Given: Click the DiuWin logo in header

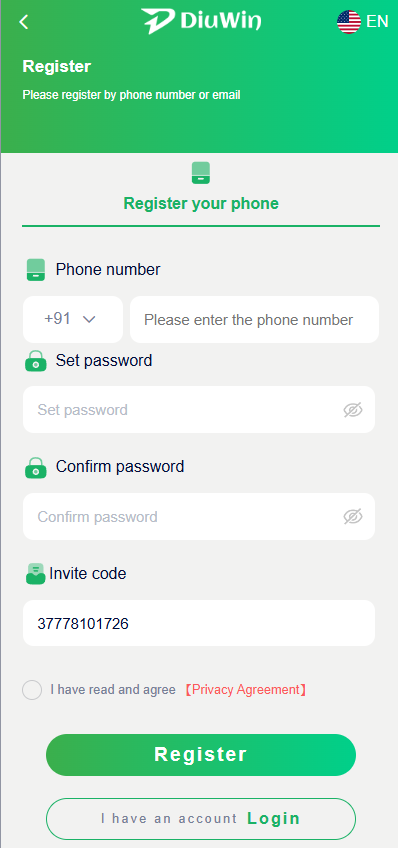Looking at the screenshot, I should tap(201, 21).
